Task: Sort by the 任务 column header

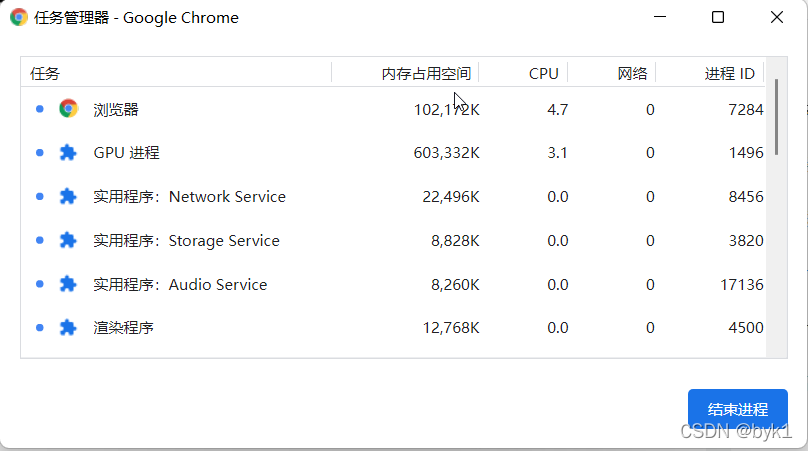Action: coord(45,74)
